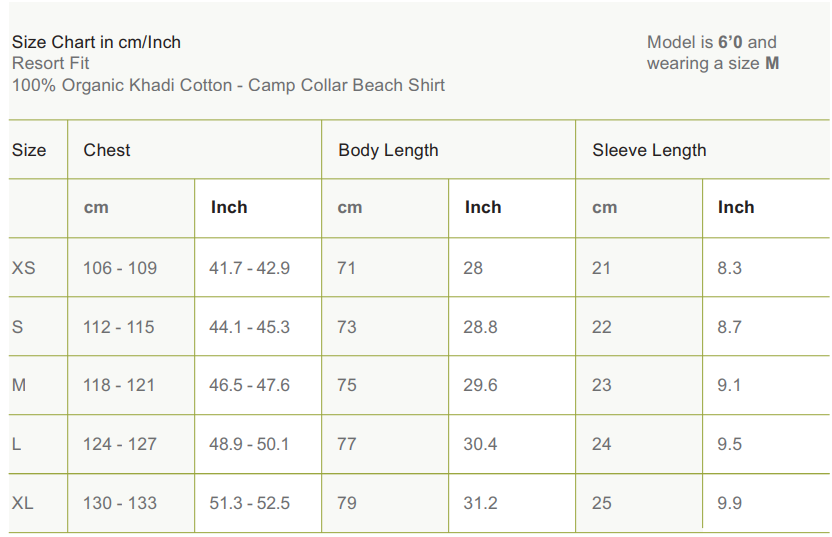Click the Sleeve Length column header
832x537 pixels.
pyautogui.click(x=649, y=150)
